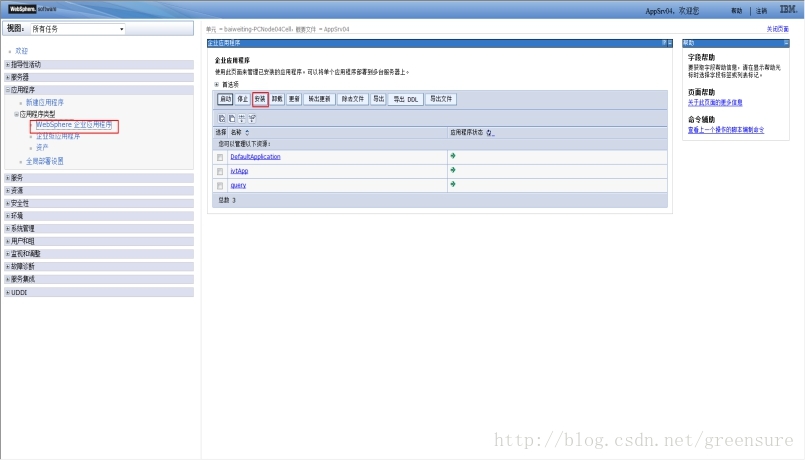
Task: Click the show filter view icon
Action: pos(242,119)
